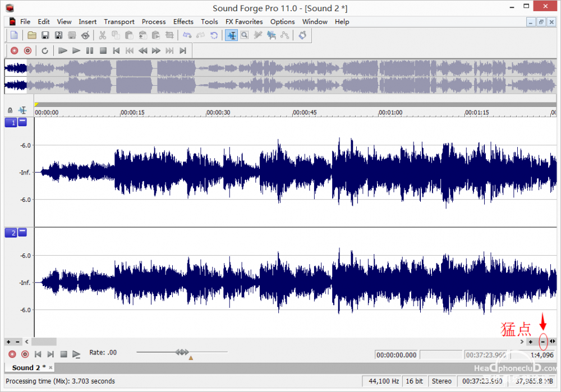This screenshot has height=392, width=561.
Task: Select the Pencil tool
Action: (x=257, y=35)
